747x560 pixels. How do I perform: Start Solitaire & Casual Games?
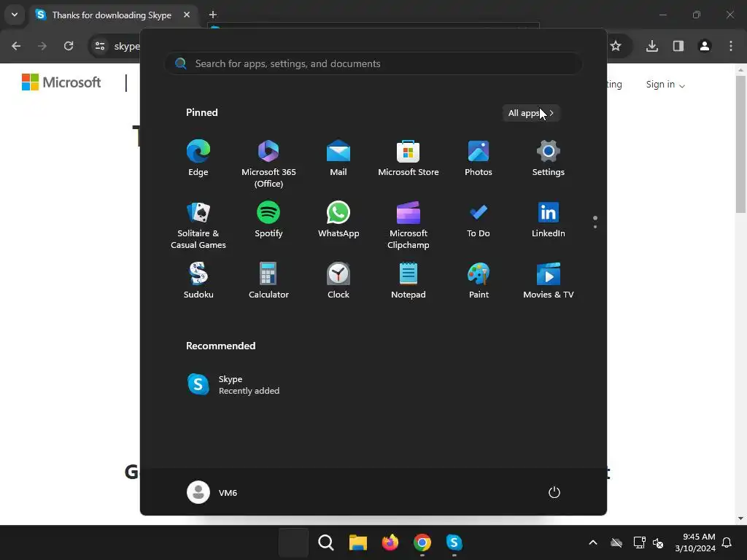pyautogui.click(x=198, y=225)
